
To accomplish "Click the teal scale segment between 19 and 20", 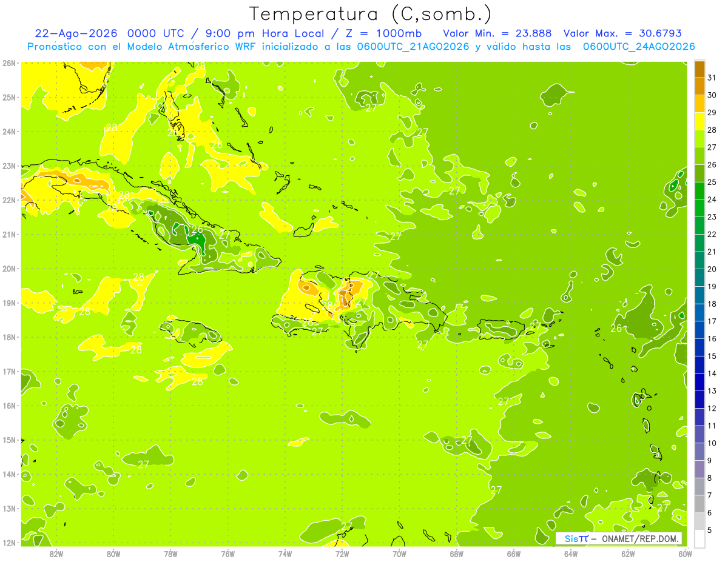I will click(699, 278).
